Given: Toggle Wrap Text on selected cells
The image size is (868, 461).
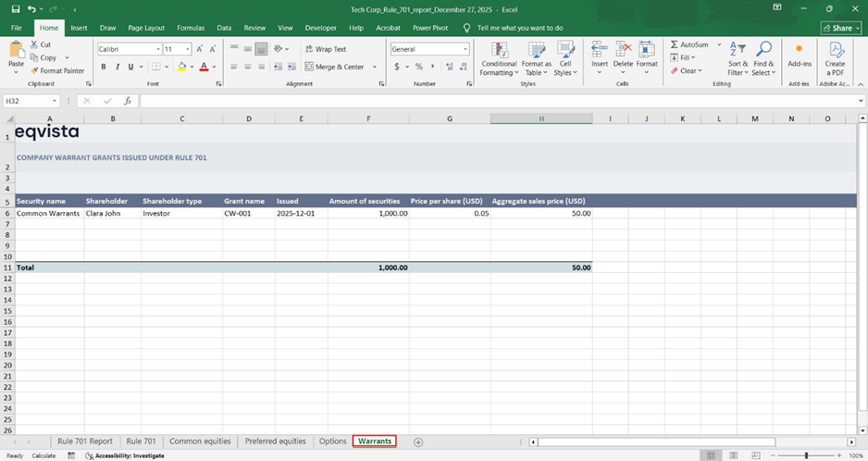Looking at the screenshot, I should [325, 49].
